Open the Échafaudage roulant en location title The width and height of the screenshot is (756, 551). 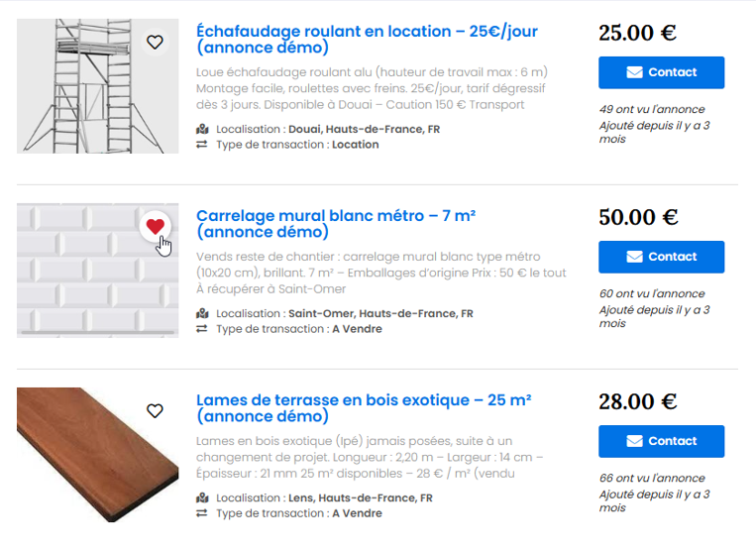367,39
